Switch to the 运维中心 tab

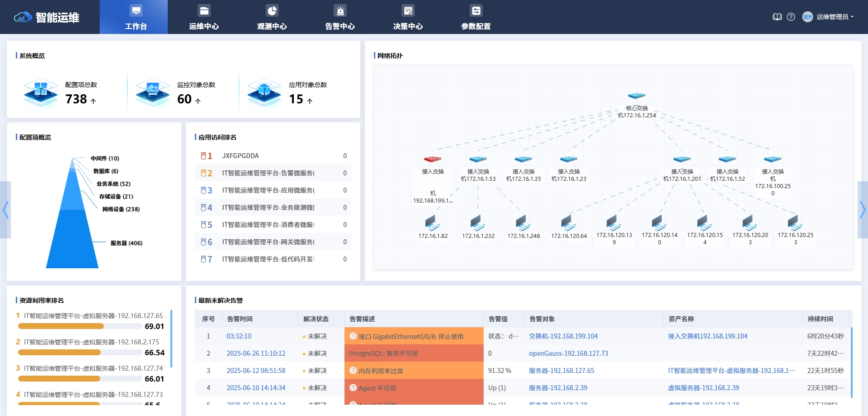coord(204,17)
